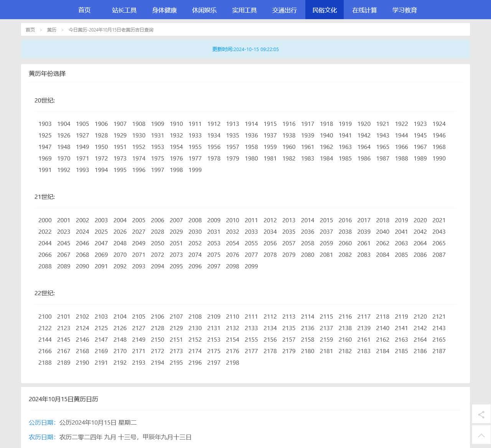
Task: Open the 在线计算 navigation item
Action: point(364,10)
